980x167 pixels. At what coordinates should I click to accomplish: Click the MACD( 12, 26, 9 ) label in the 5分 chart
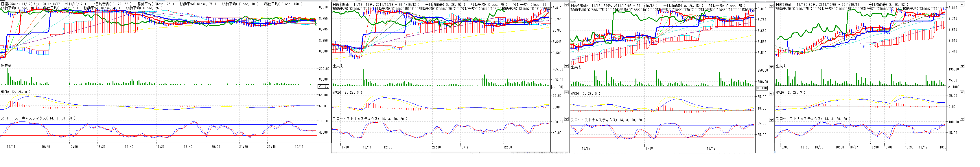tap(15, 92)
